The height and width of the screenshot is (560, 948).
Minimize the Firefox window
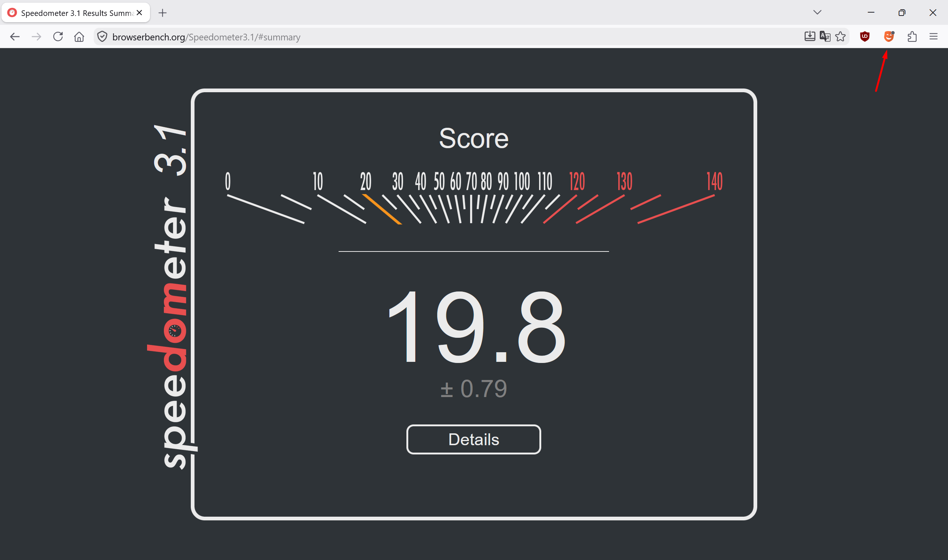[x=871, y=13]
